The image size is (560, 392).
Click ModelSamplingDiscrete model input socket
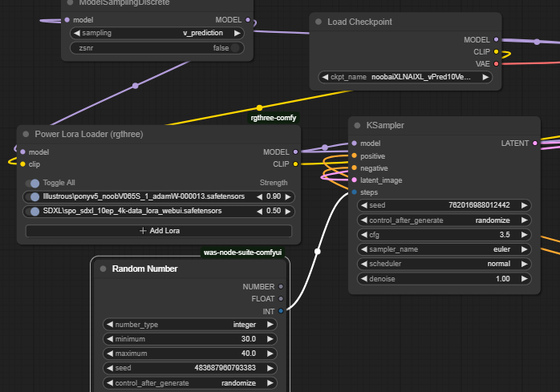pyautogui.click(x=67, y=20)
